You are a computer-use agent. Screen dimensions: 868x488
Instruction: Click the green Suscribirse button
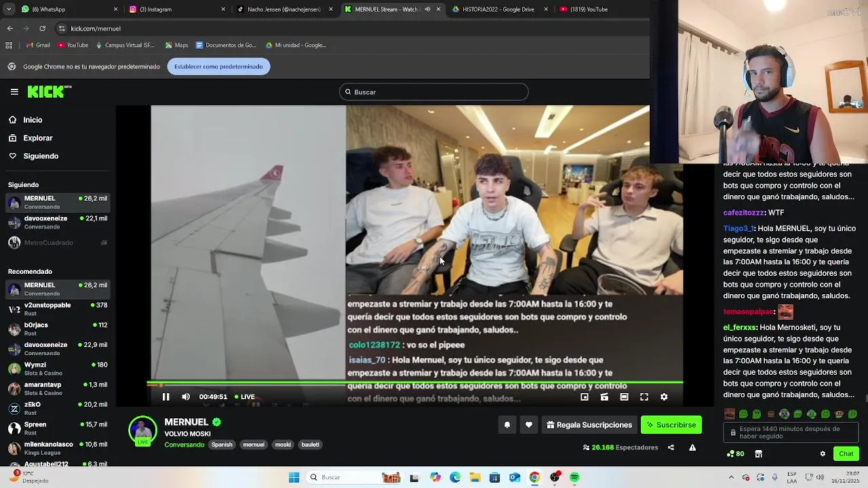[671, 425]
